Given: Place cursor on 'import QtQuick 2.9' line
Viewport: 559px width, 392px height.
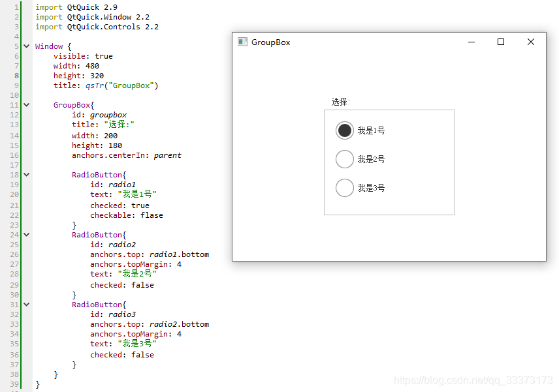Looking at the screenshot, I should pyautogui.click(x=76, y=7).
